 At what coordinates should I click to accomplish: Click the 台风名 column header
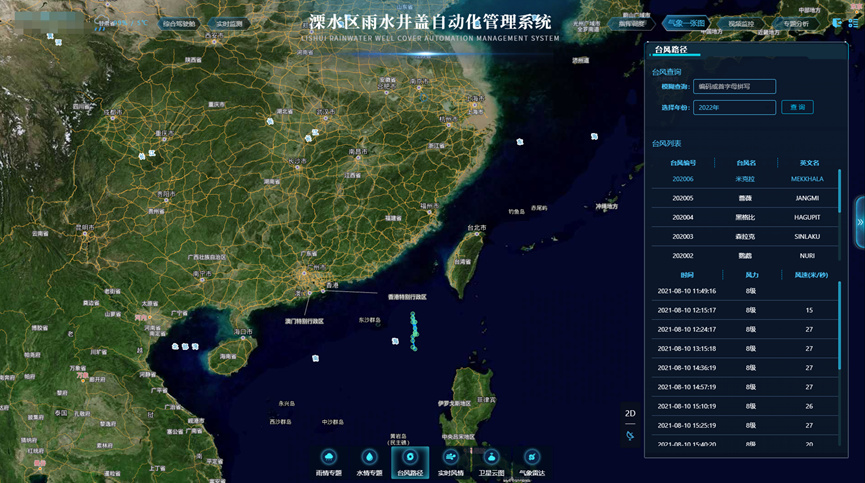click(x=746, y=163)
